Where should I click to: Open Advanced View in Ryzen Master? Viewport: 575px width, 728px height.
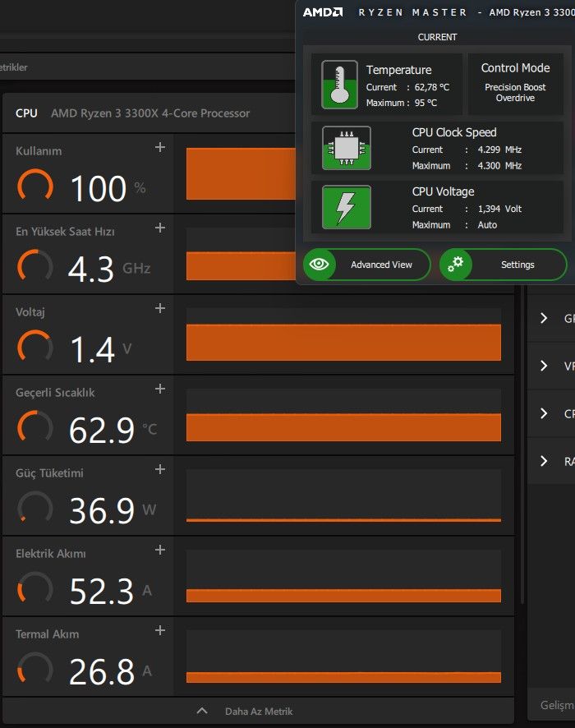(x=367, y=265)
